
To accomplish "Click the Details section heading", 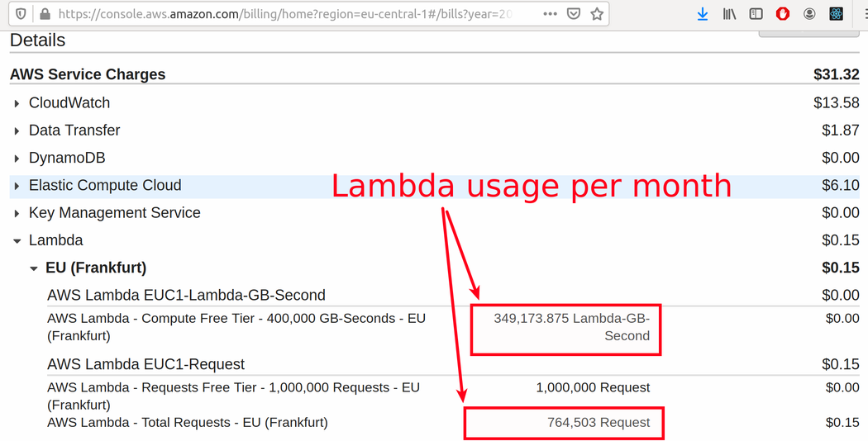I will [38, 40].
